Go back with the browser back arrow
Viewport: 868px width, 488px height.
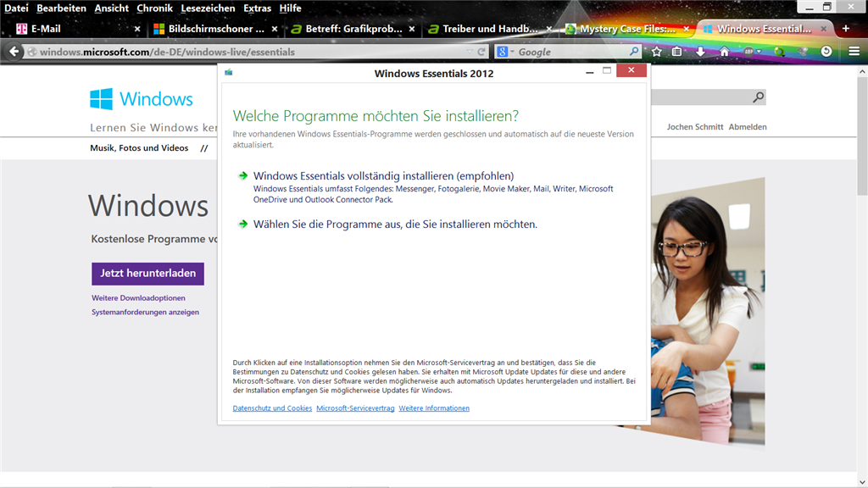click(x=14, y=52)
